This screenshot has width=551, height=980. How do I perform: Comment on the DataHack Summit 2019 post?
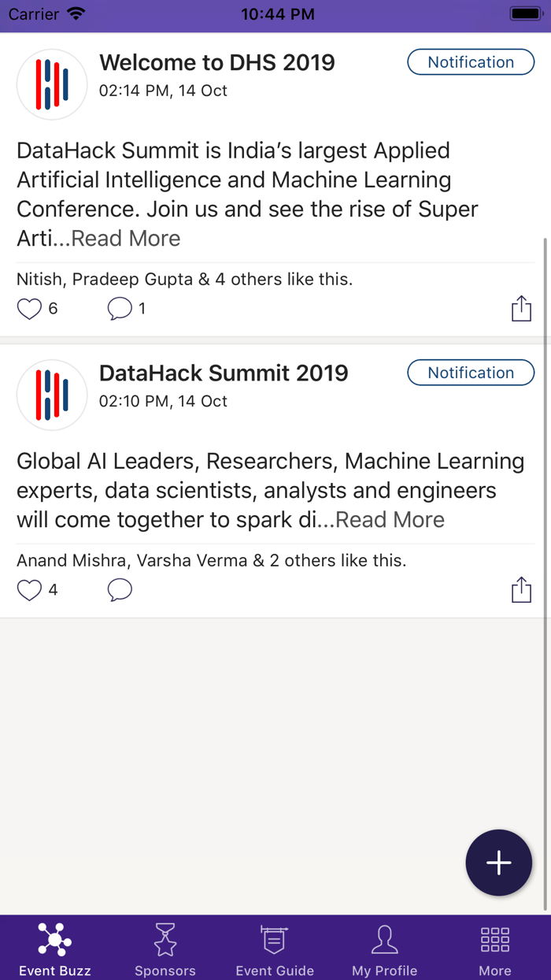(119, 589)
